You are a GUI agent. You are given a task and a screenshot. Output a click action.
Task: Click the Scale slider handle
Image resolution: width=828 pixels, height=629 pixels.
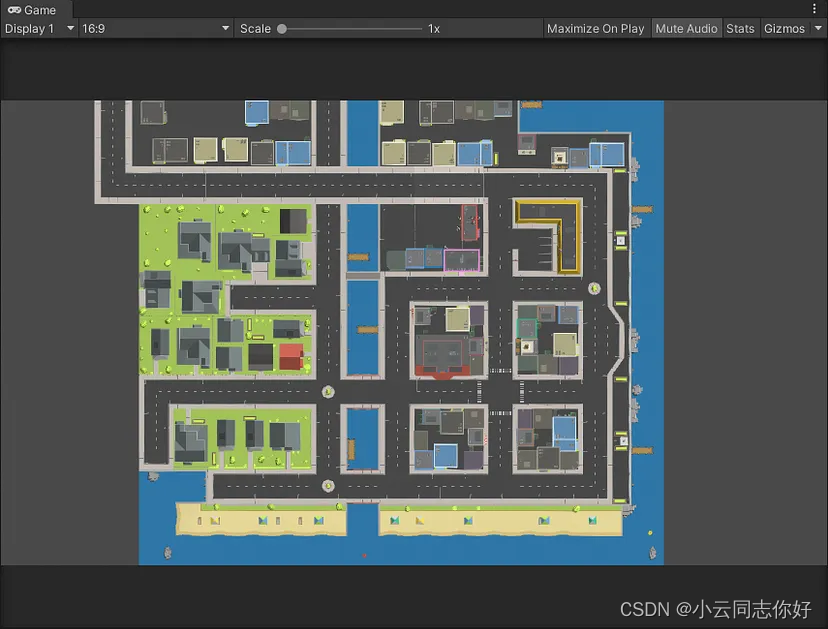pos(282,29)
